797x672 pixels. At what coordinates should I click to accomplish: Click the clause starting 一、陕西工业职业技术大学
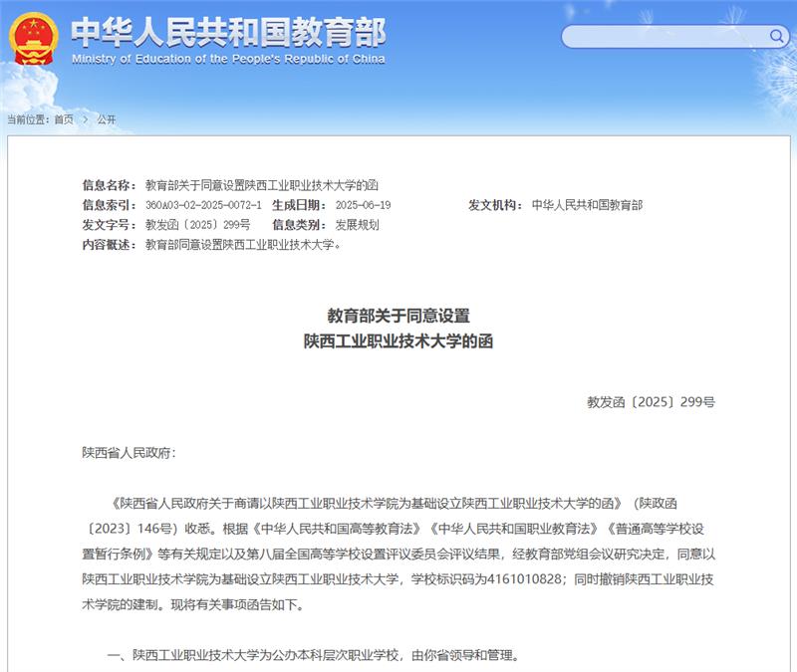tap(314, 655)
